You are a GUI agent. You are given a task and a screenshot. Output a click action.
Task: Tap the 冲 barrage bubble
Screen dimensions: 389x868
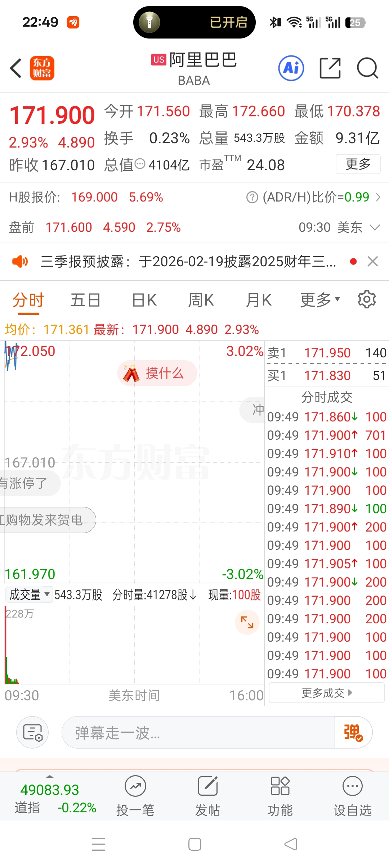coord(253,410)
